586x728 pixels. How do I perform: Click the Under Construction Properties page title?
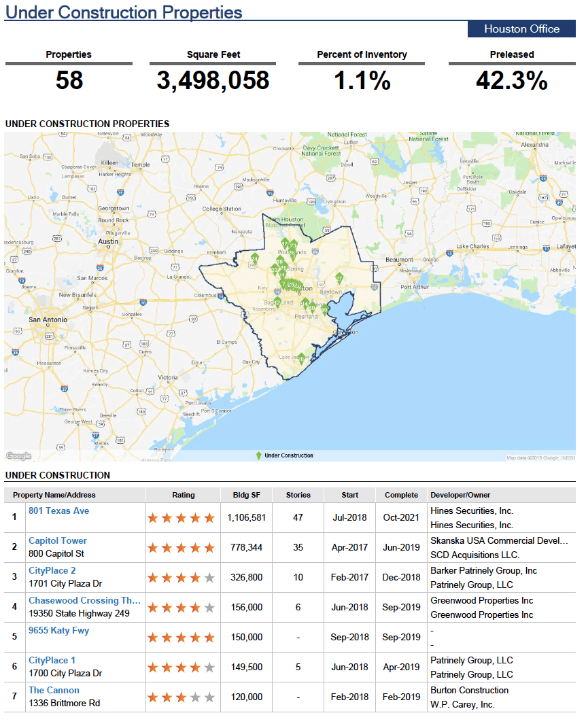[x=124, y=12]
